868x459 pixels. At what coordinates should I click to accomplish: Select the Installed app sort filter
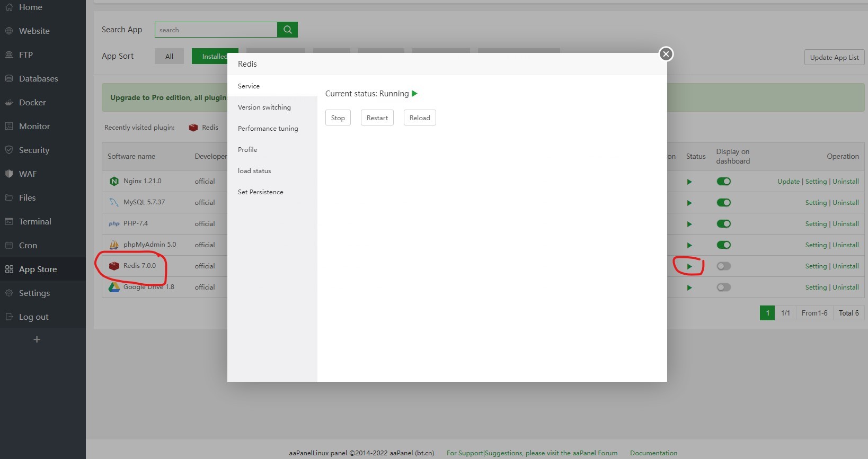215,56
